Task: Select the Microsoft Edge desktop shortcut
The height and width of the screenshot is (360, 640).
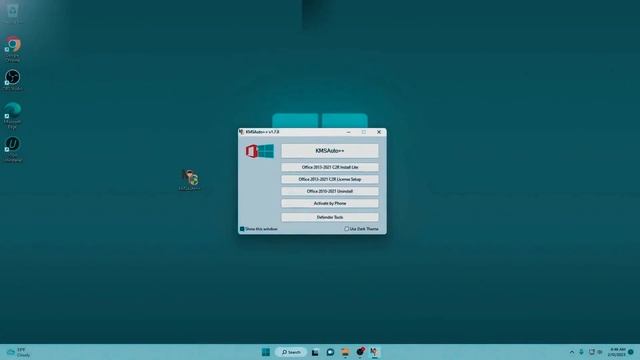Action: click(x=13, y=116)
